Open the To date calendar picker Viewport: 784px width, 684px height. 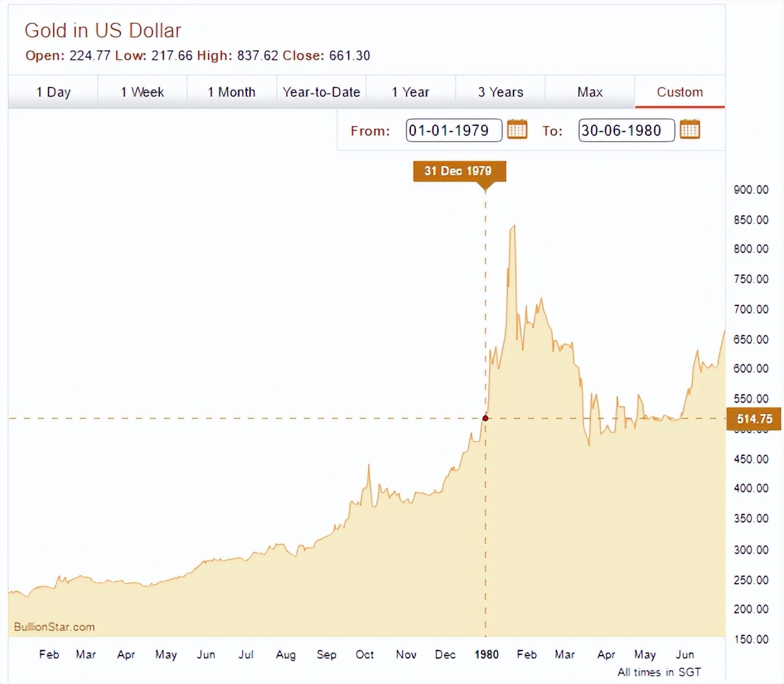[690, 130]
